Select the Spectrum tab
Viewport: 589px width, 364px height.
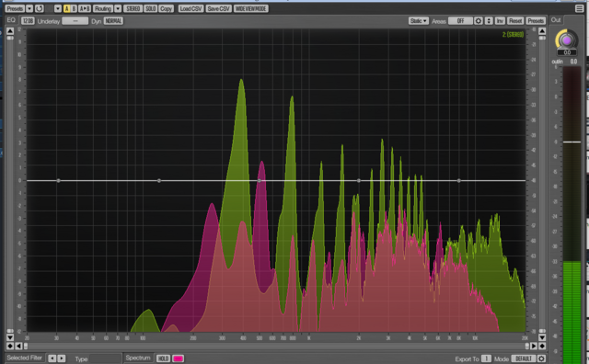pos(138,358)
